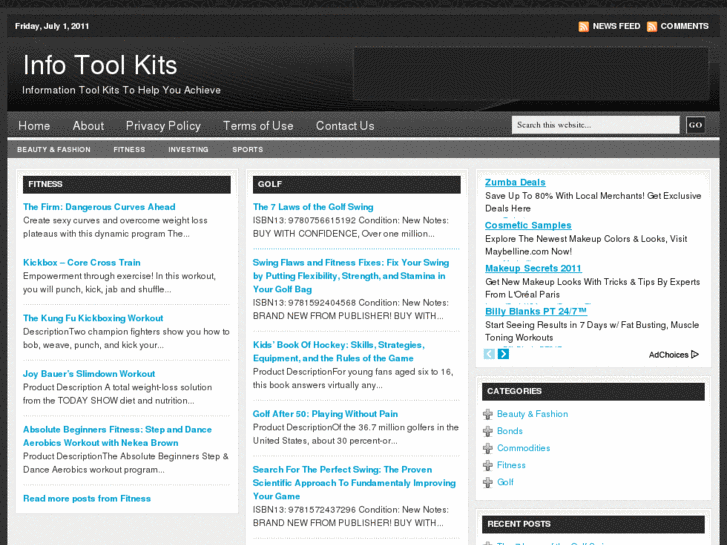Viewport: 727px width, 545px height.
Task: Select Investing in the sub-navigation bar
Action: coord(188,149)
